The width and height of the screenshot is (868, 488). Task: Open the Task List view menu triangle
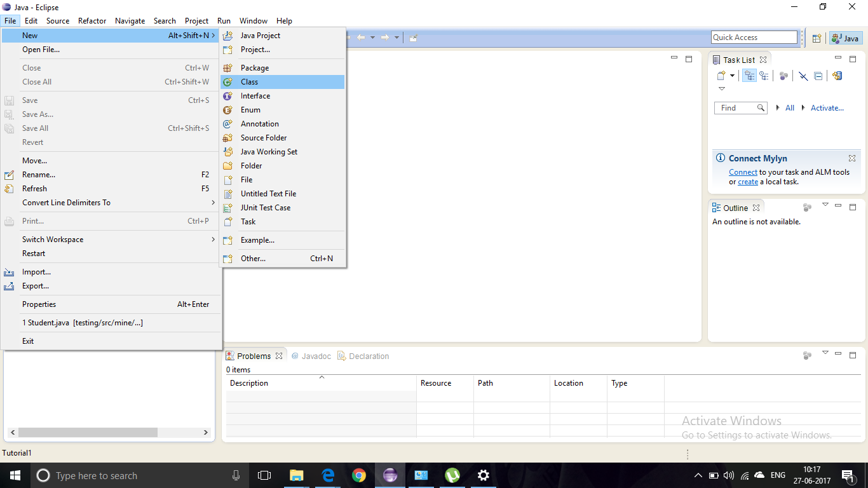[722, 89]
